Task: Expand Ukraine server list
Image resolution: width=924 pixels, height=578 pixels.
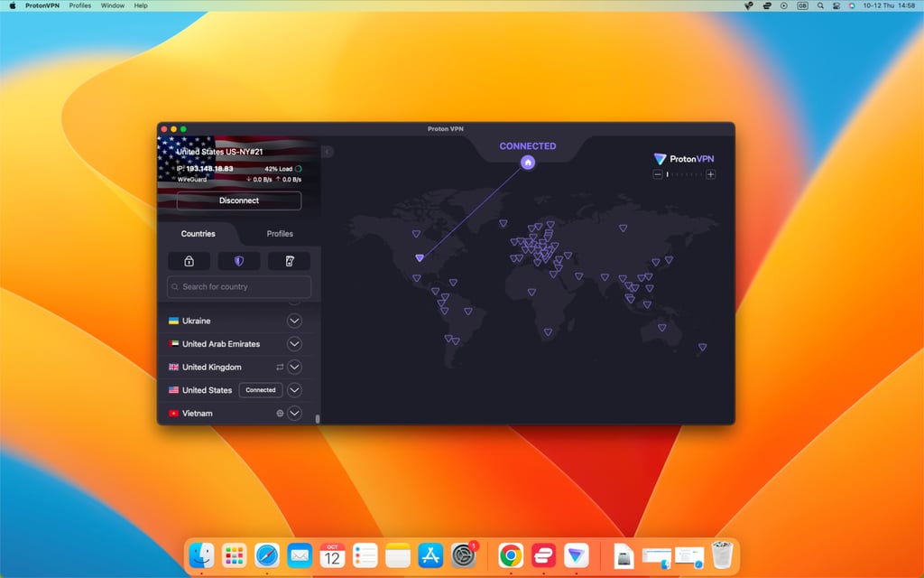Action: 294,321
